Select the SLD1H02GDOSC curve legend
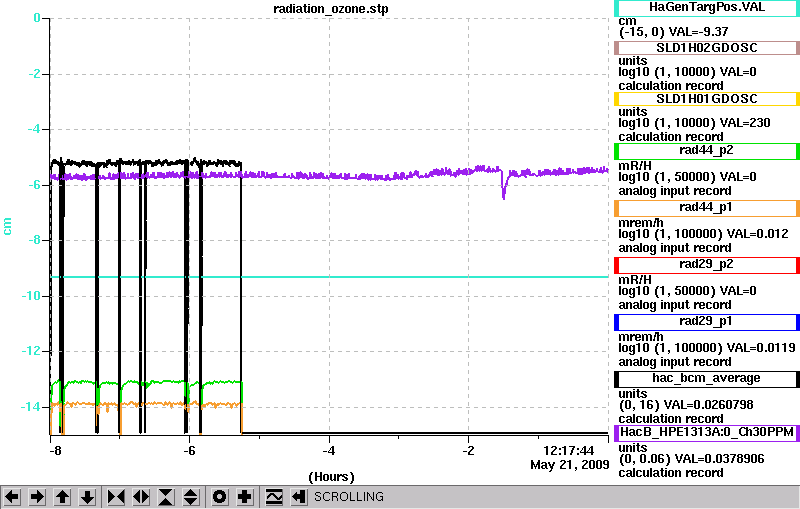 pos(707,48)
